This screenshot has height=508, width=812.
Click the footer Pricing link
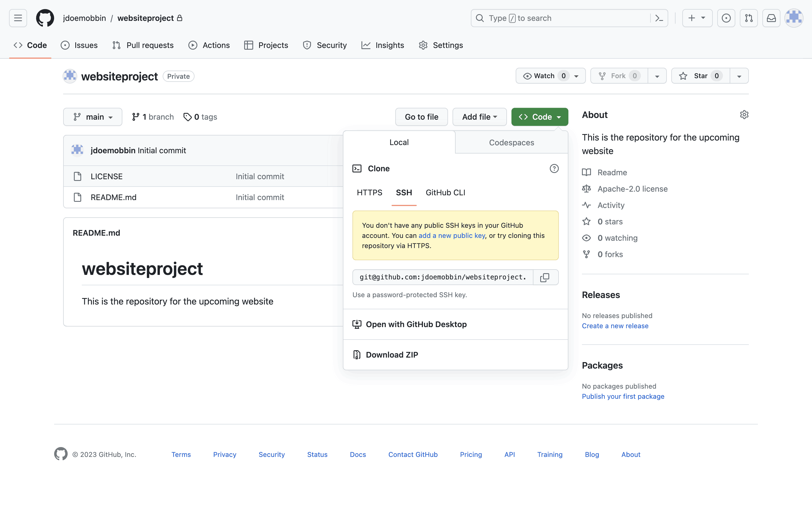point(471,454)
